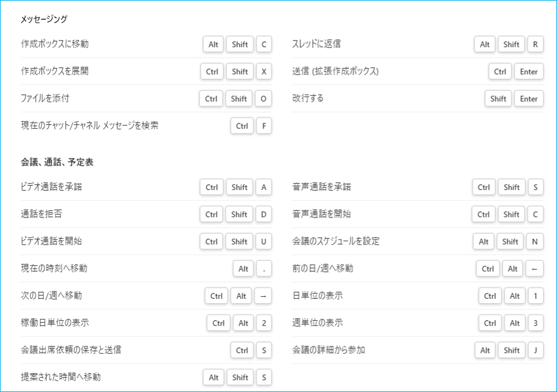Click the メッセージング section heading
This screenshot has height=392, width=557.
coord(44,19)
